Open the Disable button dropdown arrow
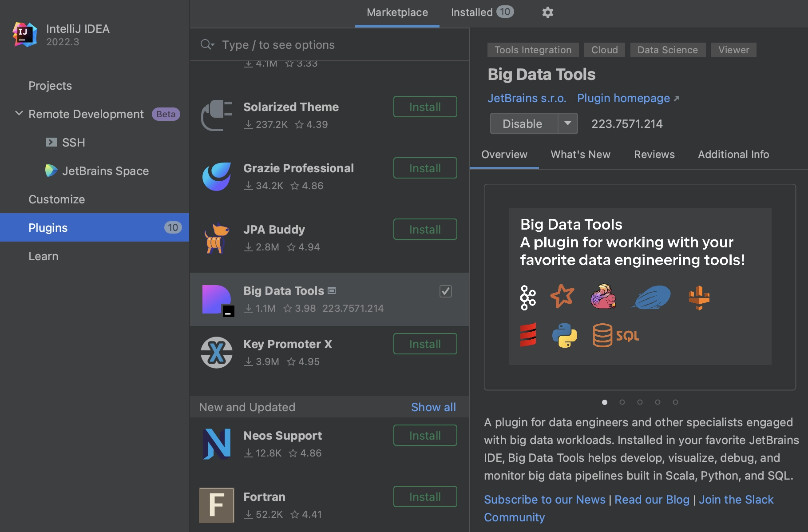The image size is (808, 532). point(568,123)
